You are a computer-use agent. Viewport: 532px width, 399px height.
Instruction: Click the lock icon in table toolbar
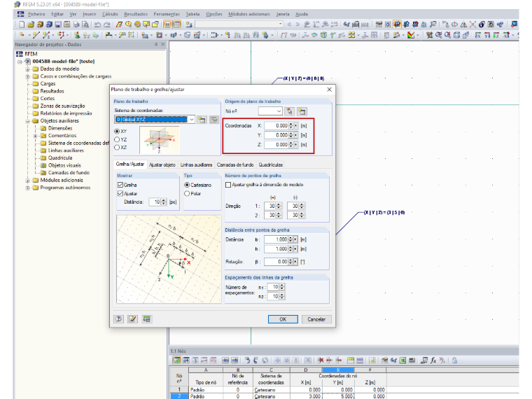(454, 360)
